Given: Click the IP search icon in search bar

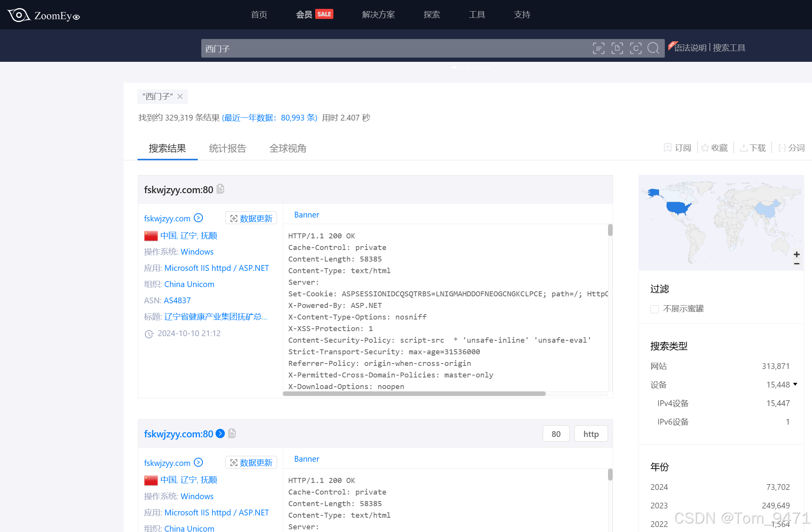Looking at the screenshot, I should (598, 48).
